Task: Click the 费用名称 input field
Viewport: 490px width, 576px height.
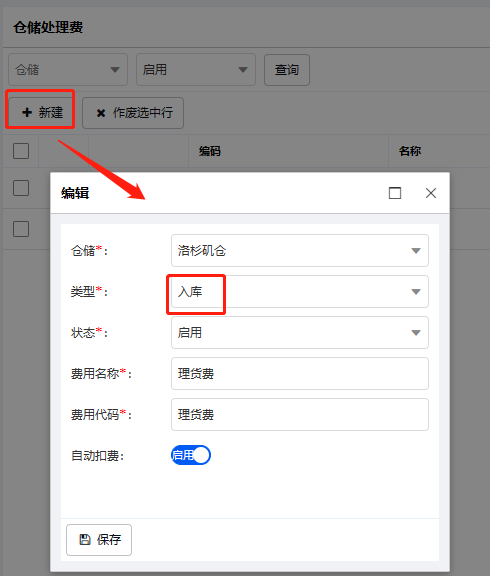Action: click(x=300, y=374)
